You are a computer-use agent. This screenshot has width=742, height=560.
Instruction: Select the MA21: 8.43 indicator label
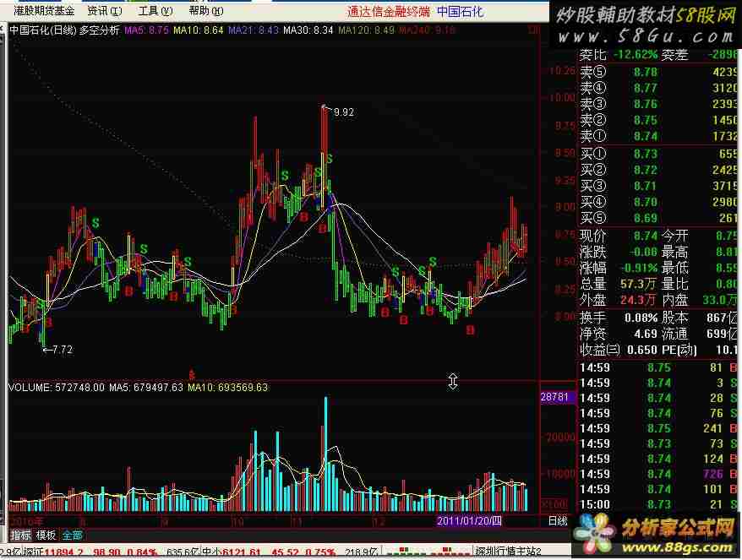point(254,30)
